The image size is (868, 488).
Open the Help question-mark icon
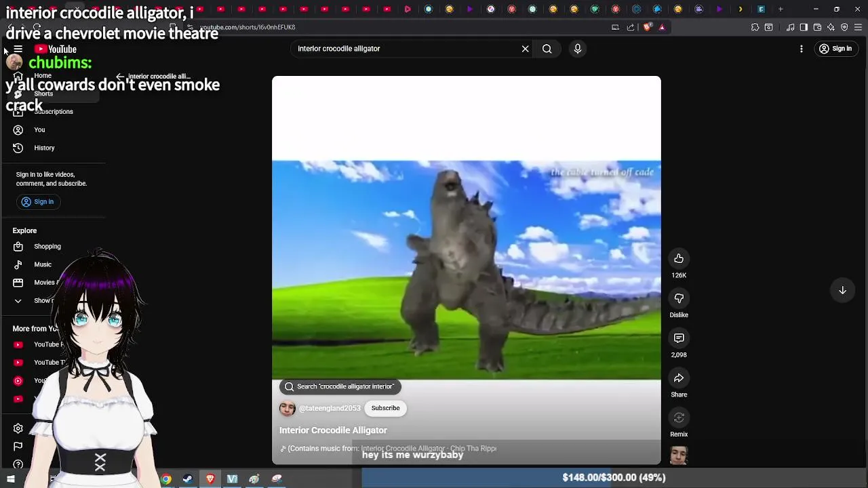tap(18, 464)
